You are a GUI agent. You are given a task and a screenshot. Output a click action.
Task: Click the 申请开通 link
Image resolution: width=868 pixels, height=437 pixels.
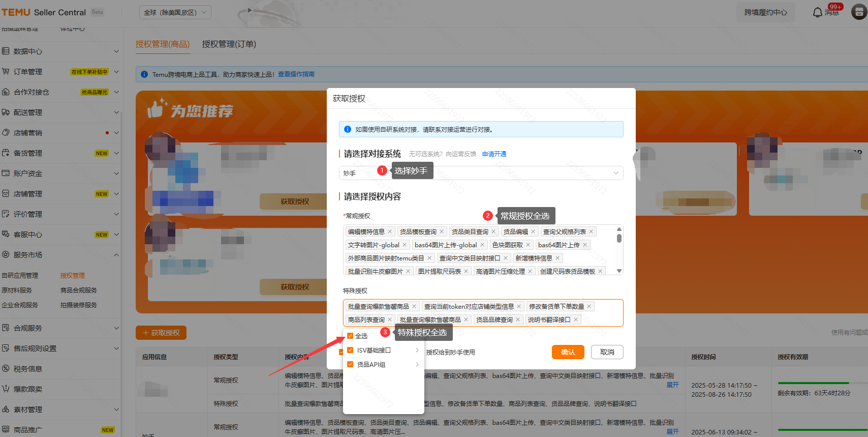coord(494,154)
